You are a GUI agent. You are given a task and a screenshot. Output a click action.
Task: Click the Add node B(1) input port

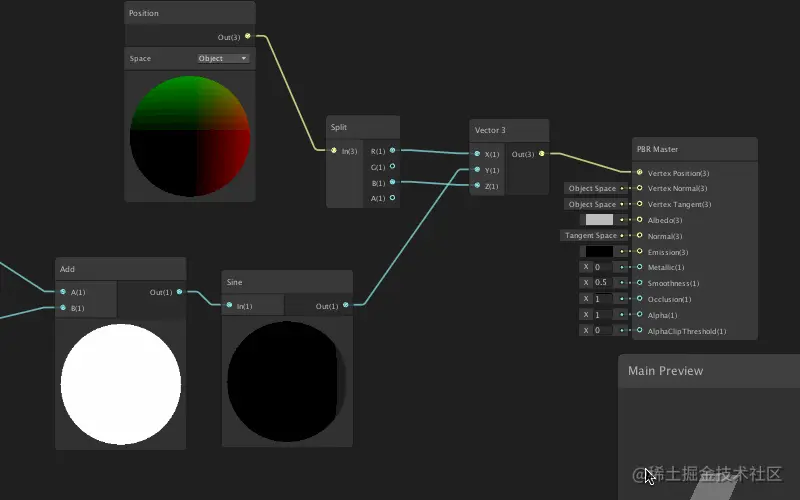click(x=63, y=308)
